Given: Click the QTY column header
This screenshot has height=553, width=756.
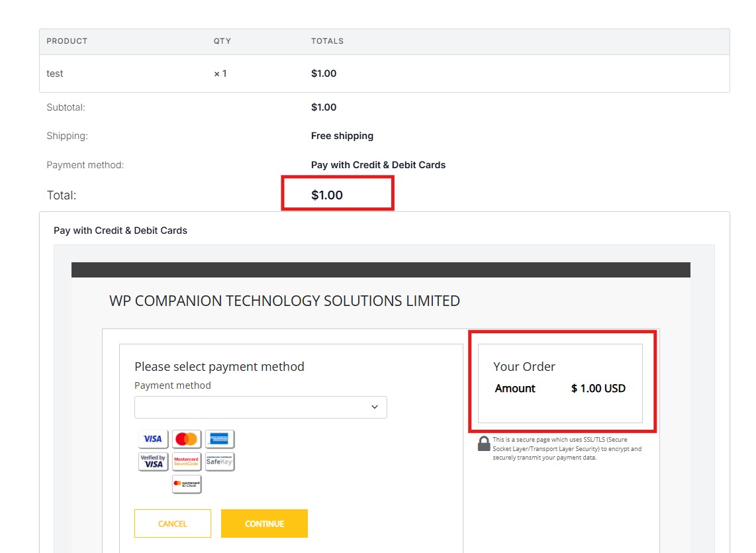Looking at the screenshot, I should coord(222,41).
